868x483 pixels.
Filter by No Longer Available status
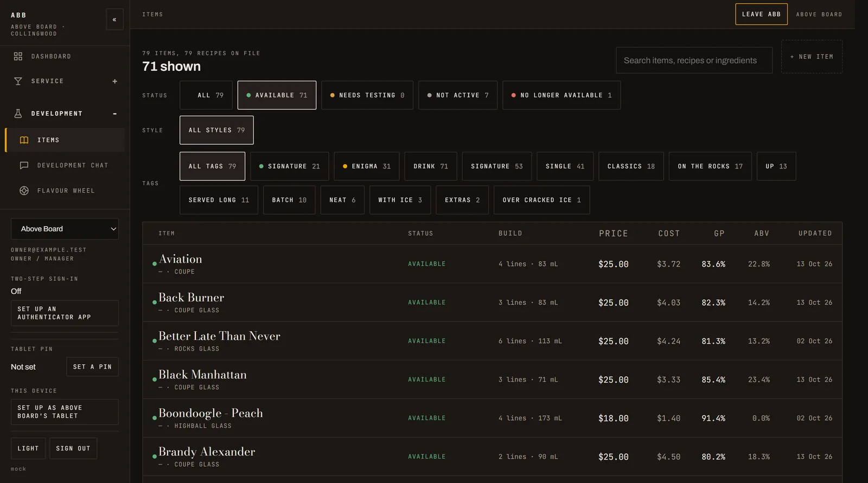[x=561, y=95]
